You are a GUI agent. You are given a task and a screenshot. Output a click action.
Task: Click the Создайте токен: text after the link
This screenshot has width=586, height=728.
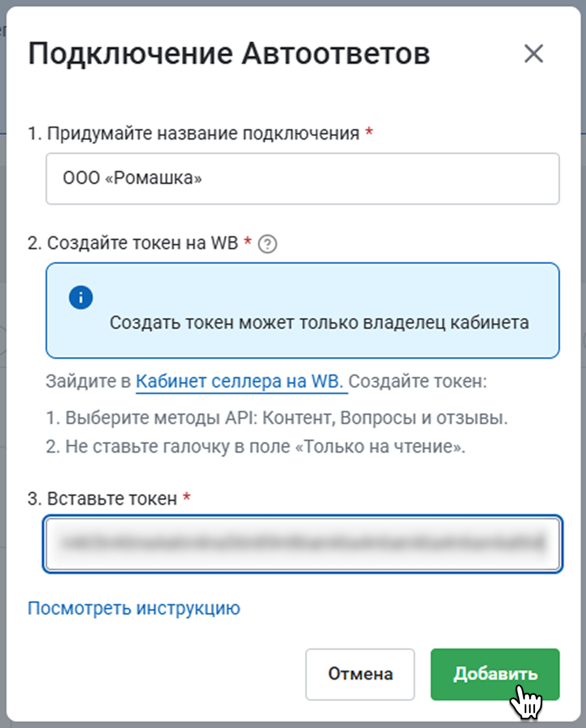click(418, 382)
